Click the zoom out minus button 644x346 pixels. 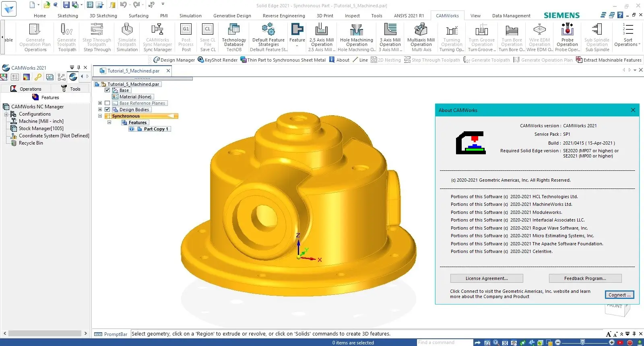coord(558,343)
